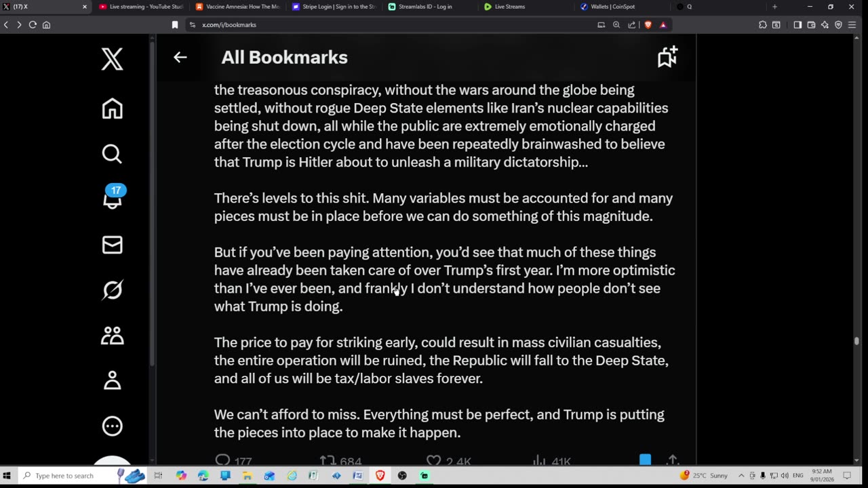The width and height of the screenshot is (868, 488).
Task: Remove the bookmark on this post
Action: tap(645, 460)
